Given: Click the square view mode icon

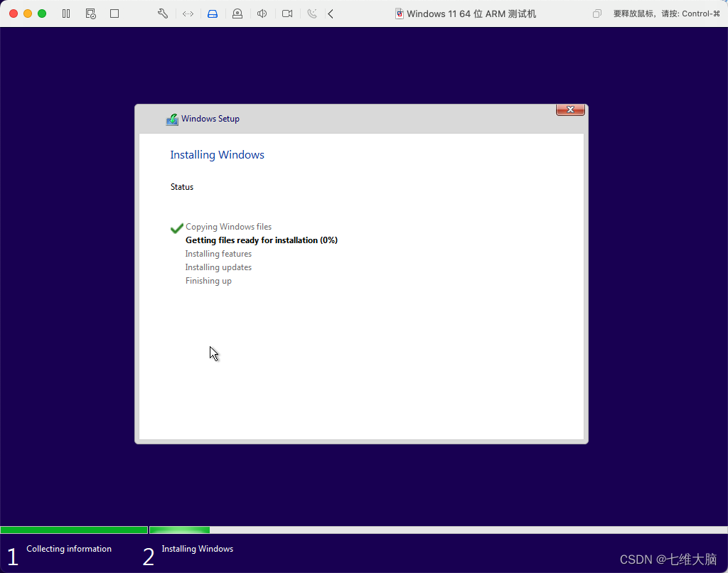Looking at the screenshot, I should [x=114, y=14].
